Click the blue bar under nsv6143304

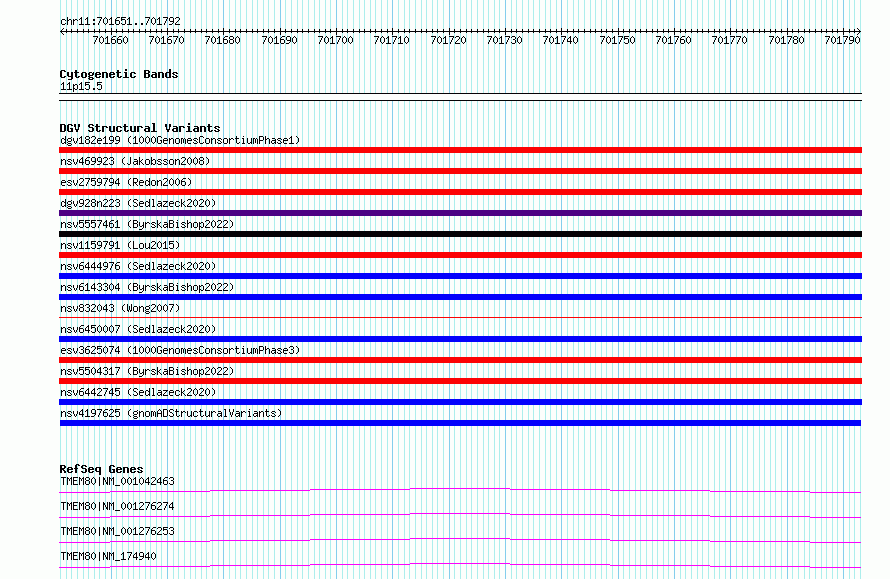(x=460, y=297)
